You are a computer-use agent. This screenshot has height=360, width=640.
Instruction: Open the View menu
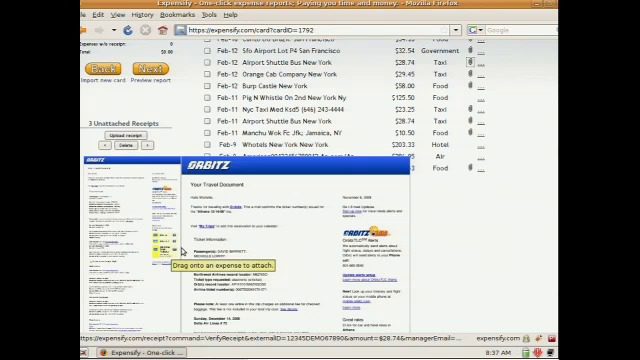[x=118, y=15]
